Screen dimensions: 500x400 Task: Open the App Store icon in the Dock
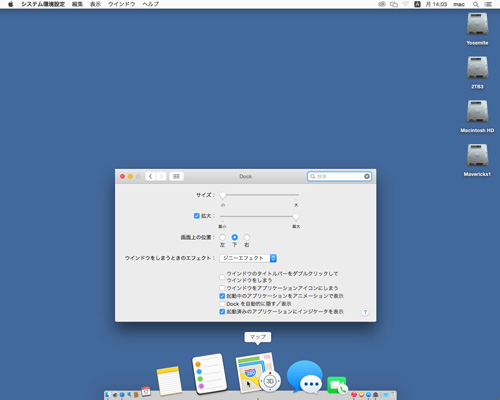[x=368, y=395]
